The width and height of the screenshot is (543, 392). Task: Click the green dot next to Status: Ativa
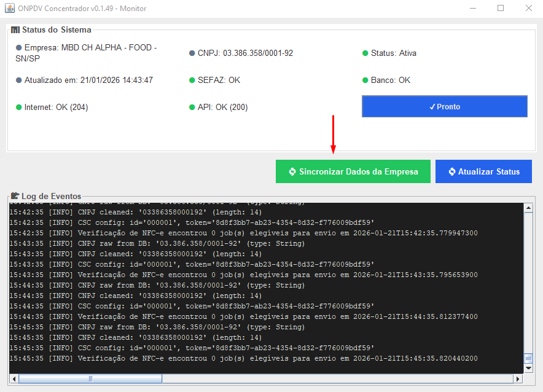(365, 53)
